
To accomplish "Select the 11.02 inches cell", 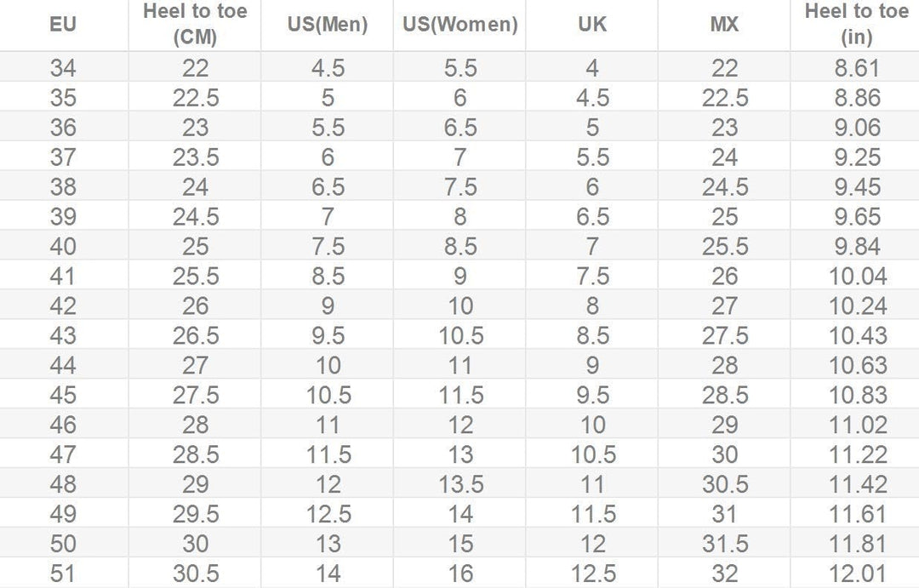I will [856, 425].
